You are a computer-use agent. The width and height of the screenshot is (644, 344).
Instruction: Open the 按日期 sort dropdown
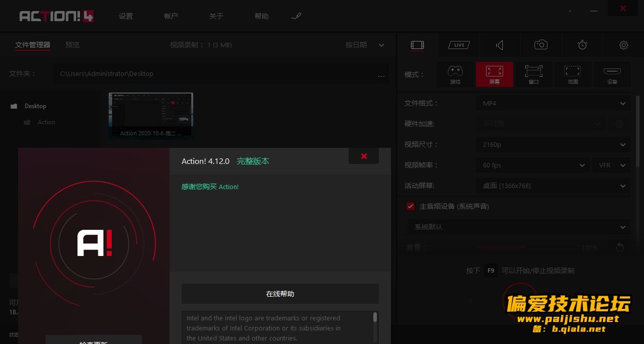click(365, 45)
